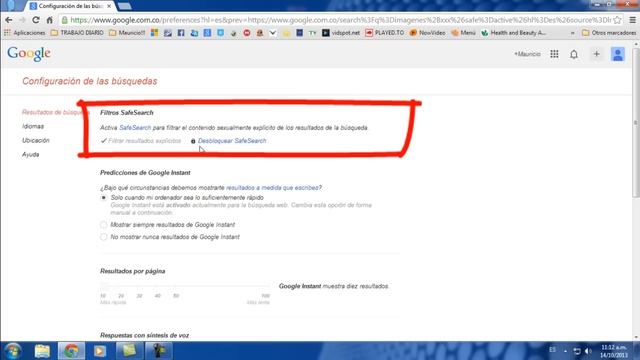The height and width of the screenshot is (360, 640).
Task: Open the PLAYED.TO bookmark
Action: pos(384,33)
